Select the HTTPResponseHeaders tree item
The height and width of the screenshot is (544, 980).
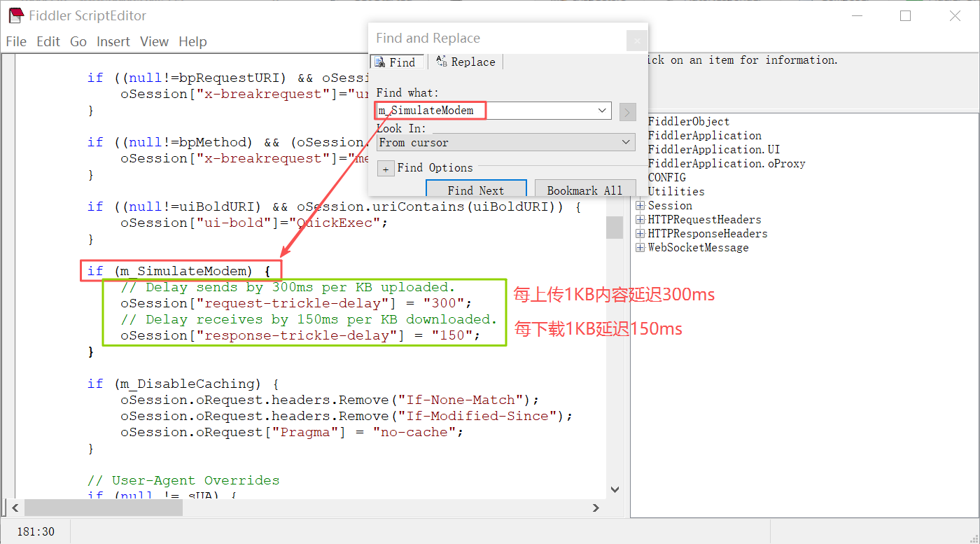[708, 234]
